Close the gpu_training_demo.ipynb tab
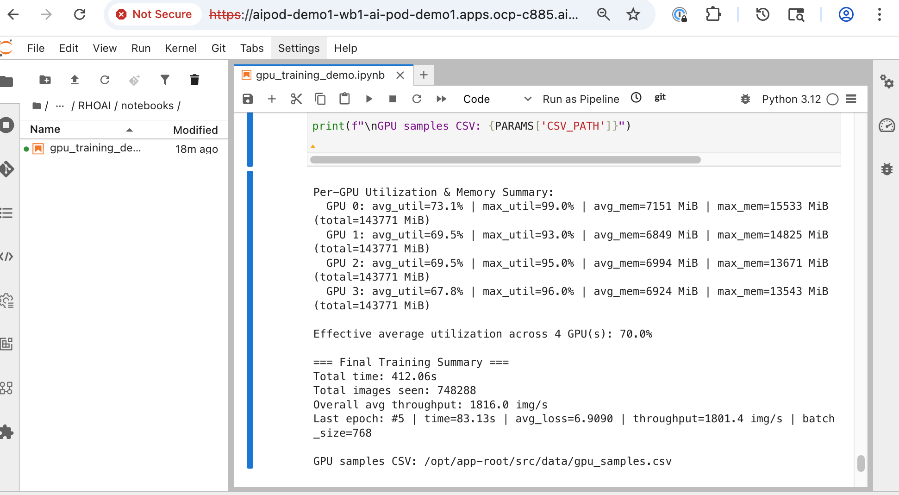This screenshot has width=899, height=495. pos(400,75)
